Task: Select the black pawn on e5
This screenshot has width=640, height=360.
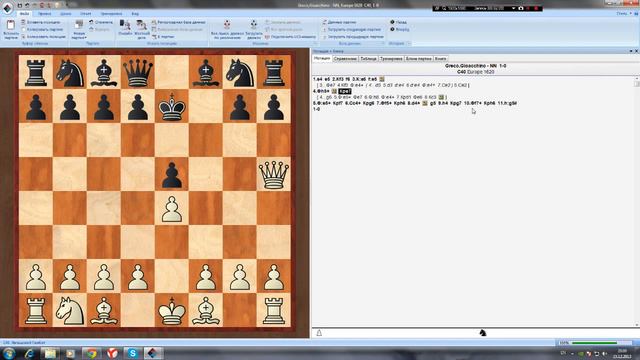Action: [x=172, y=174]
